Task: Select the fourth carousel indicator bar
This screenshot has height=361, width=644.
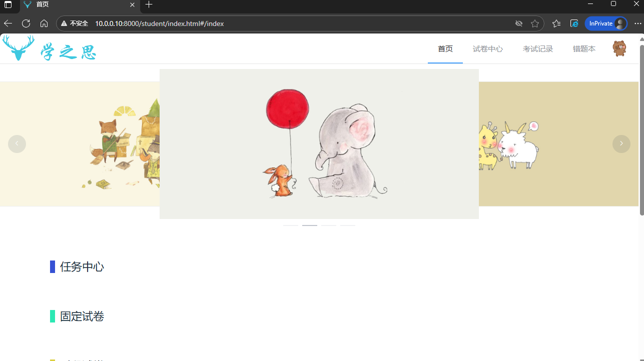Action: pos(348,225)
